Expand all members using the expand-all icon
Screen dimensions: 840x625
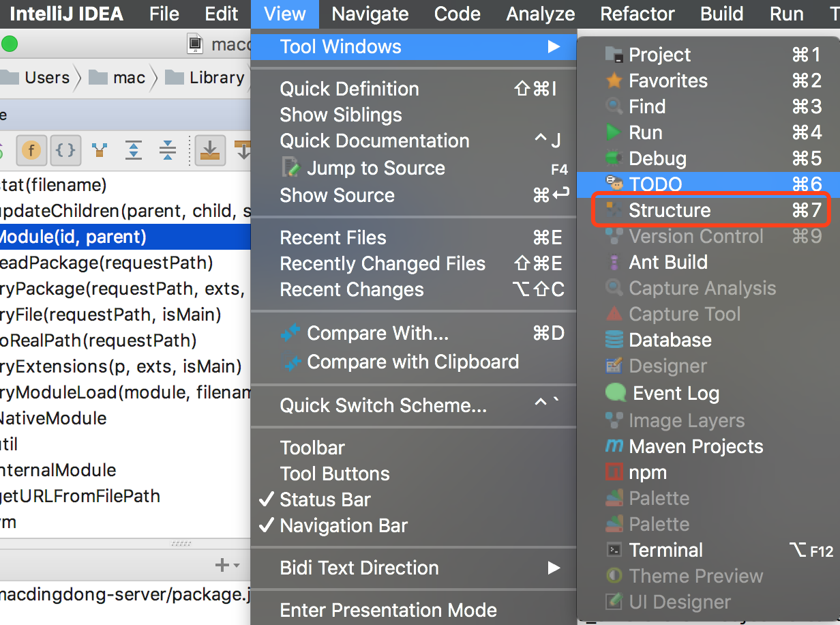[x=134, y=150]
